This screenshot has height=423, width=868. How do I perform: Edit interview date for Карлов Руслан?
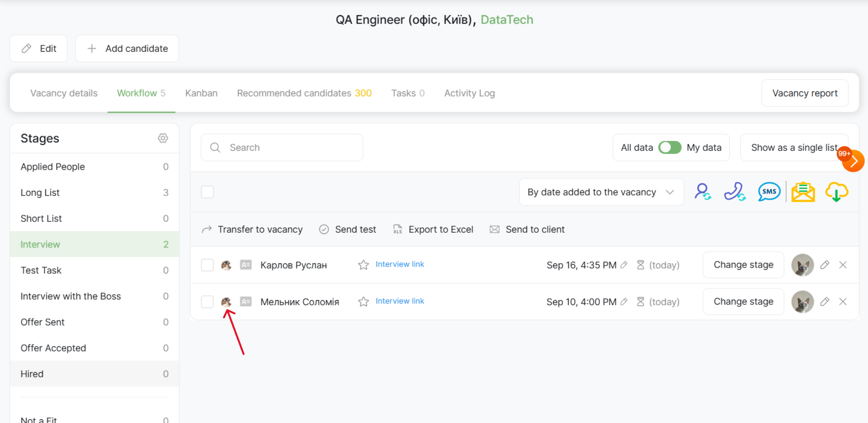click(x=624, y=265)
